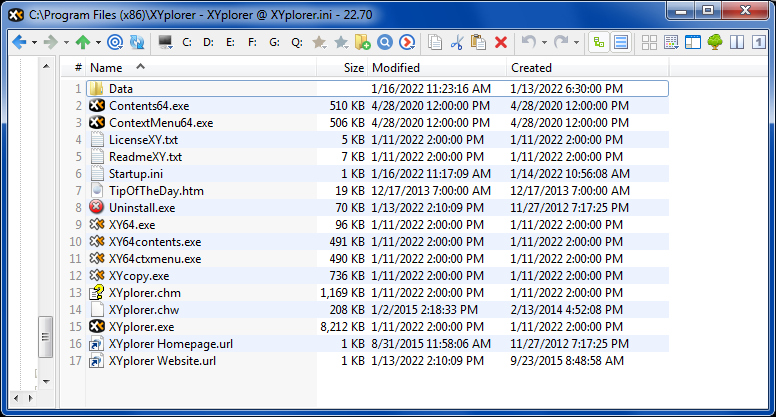Toggle the green Mini Tree button
Viewport: 776px width, 417px height.
(599, 43)
